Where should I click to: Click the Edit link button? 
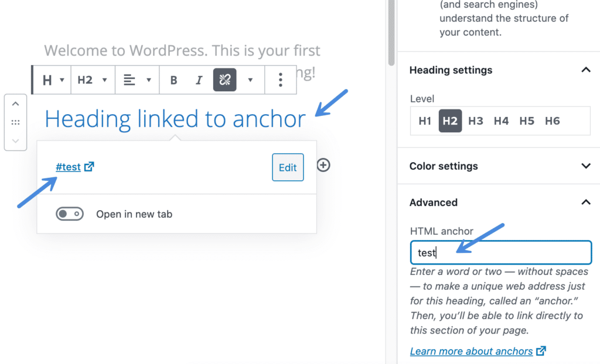pyautogui.click(x=288, y=167)
